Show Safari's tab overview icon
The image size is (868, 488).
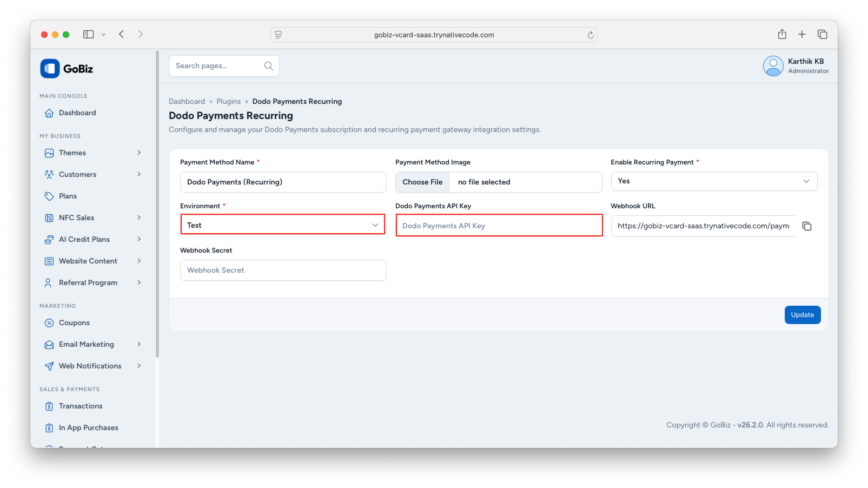823,34
